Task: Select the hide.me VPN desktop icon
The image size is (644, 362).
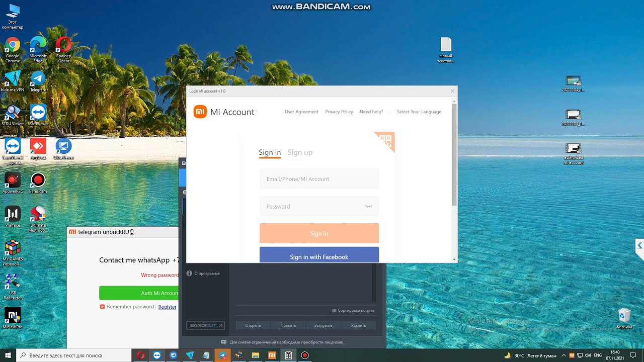Action: point(13,81)
